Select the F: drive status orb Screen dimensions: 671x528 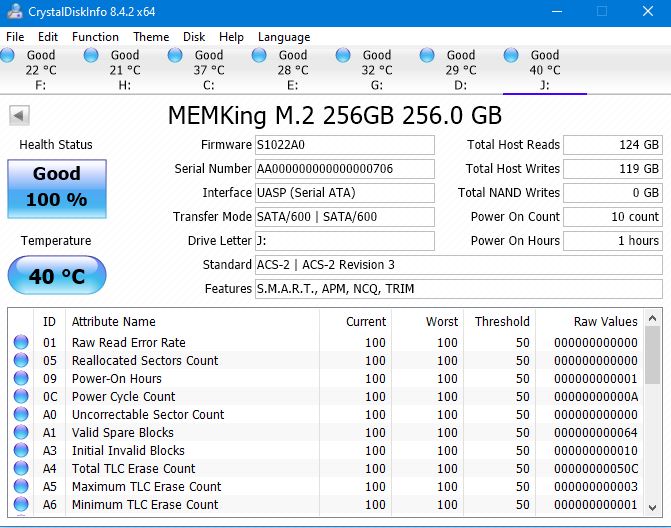tap(8, 56)
